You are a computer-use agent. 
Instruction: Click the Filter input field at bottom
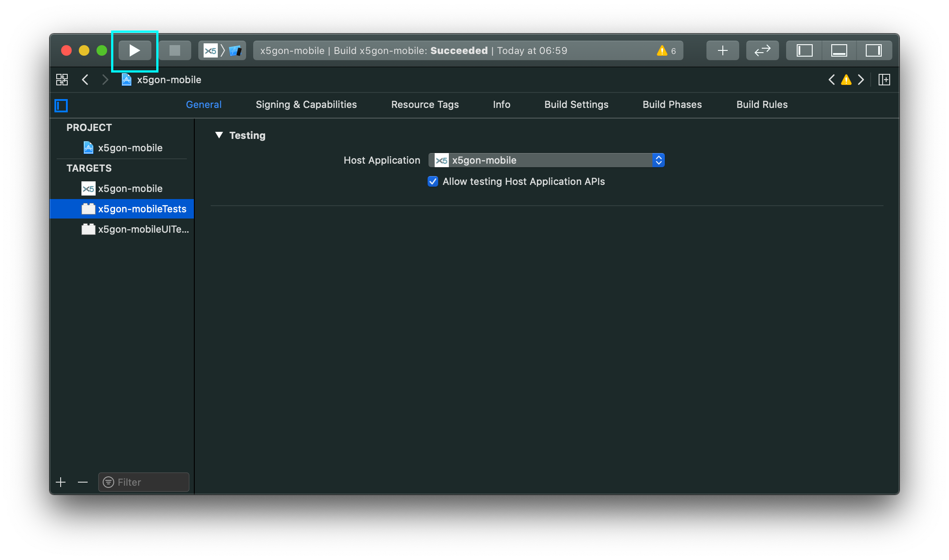[142, 482]
